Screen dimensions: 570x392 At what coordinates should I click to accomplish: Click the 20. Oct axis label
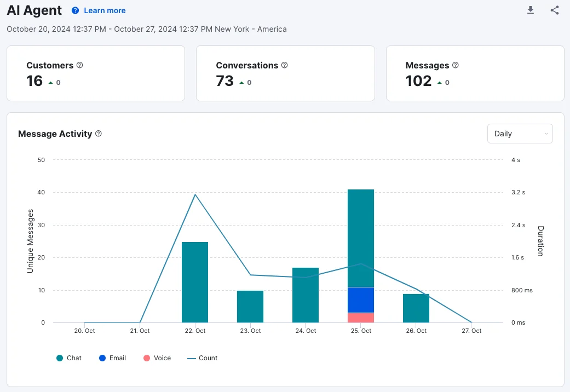84,331
